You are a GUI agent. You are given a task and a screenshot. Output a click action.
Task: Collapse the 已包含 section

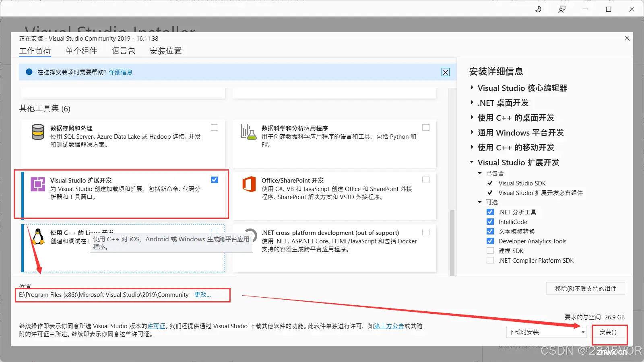480,173
